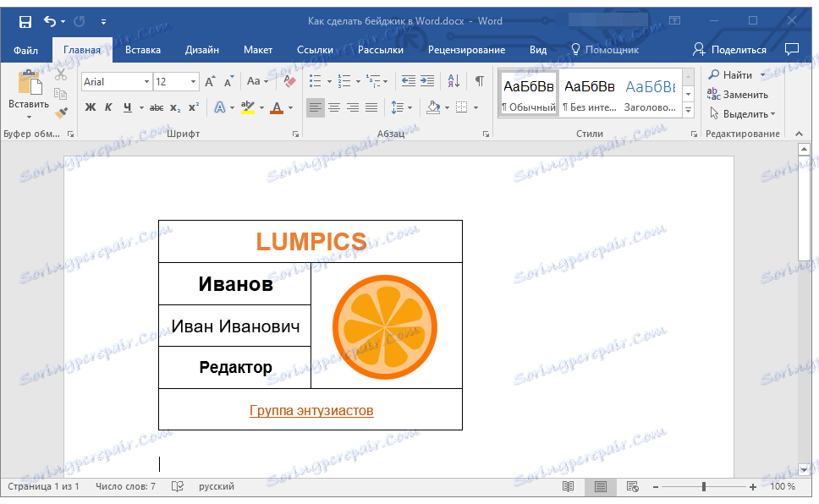Apply red font color A
The height and width of the screenshot is (504, 819).
(x=277, y=107)
